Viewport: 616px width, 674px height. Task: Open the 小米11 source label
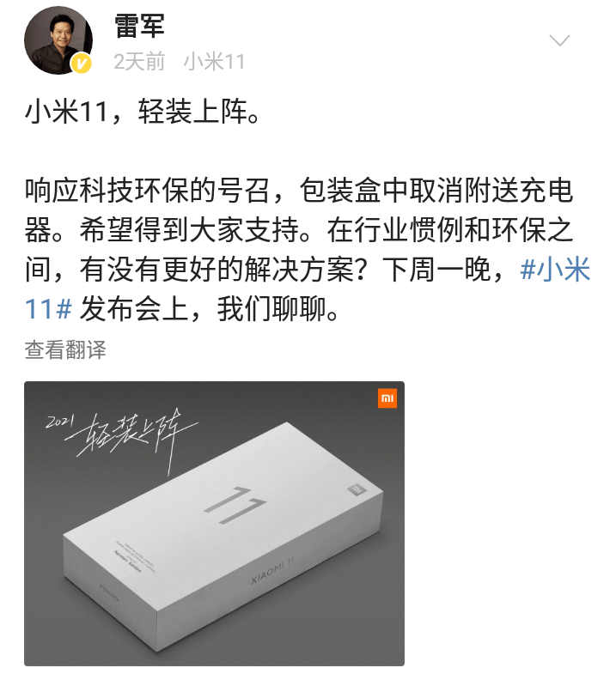coord(214,62)
